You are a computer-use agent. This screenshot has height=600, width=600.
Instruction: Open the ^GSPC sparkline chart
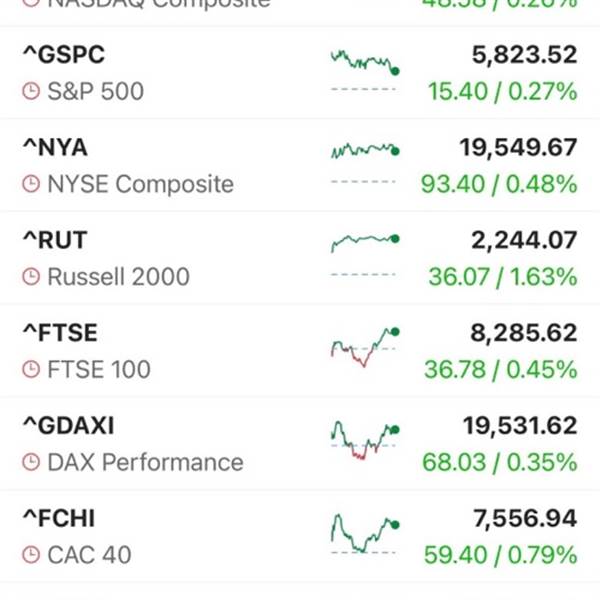click(365, 70)
